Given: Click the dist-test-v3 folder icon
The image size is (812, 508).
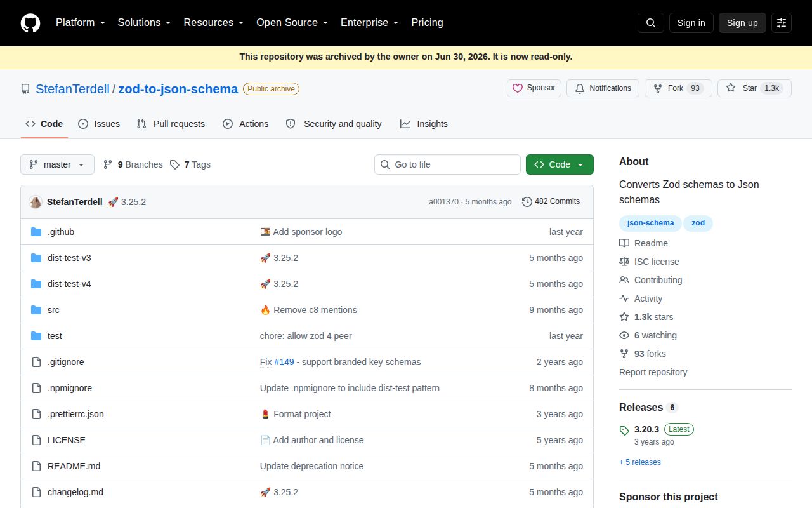Looking at the screenshot, I should 36,258.
